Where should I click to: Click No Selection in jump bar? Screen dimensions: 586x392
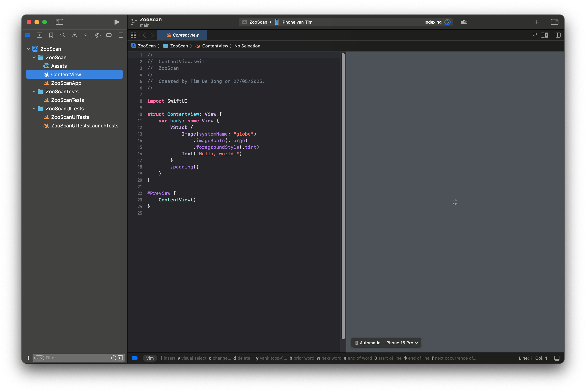[247, 46]
